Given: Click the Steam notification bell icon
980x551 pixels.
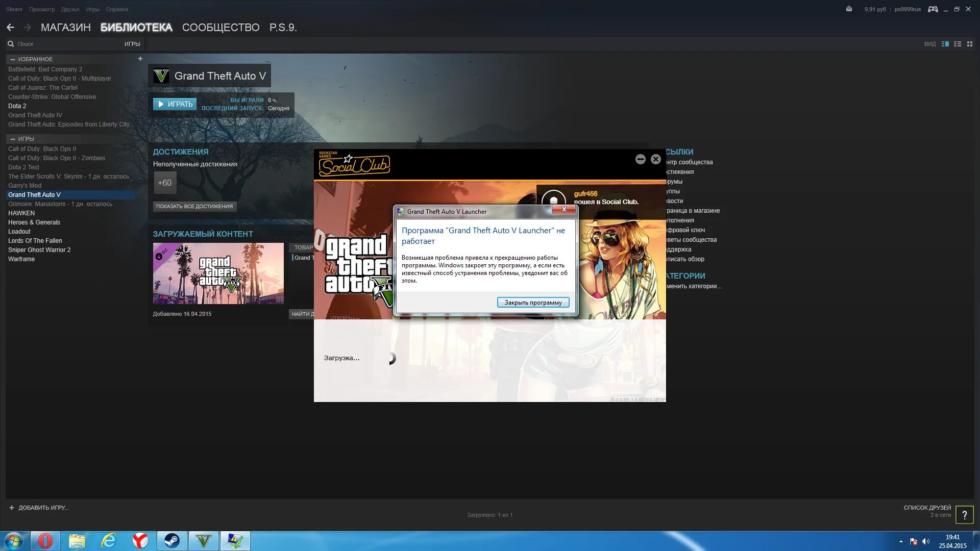Looking at the screenshot, I should 849,9.
